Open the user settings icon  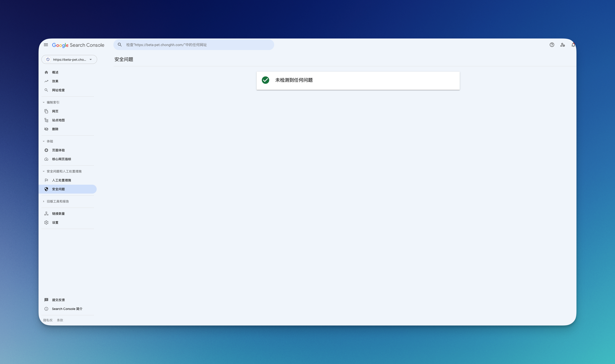tap(562, 45)
